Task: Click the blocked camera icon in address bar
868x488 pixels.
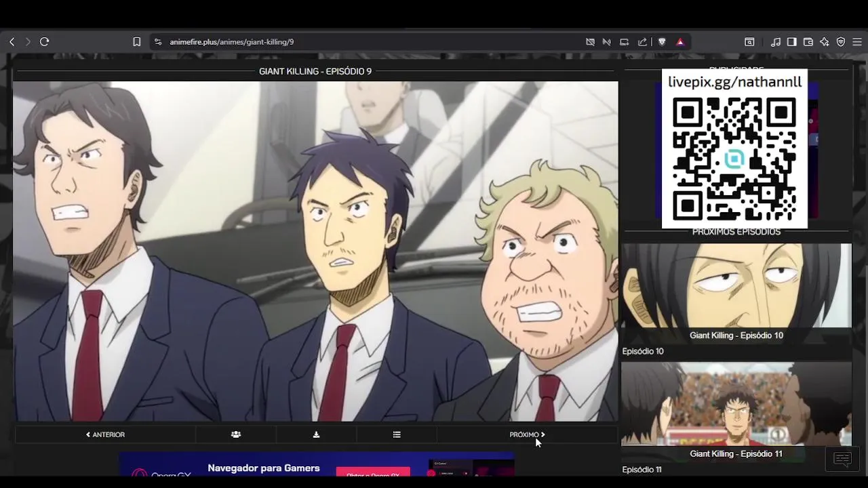Action: 590,42
